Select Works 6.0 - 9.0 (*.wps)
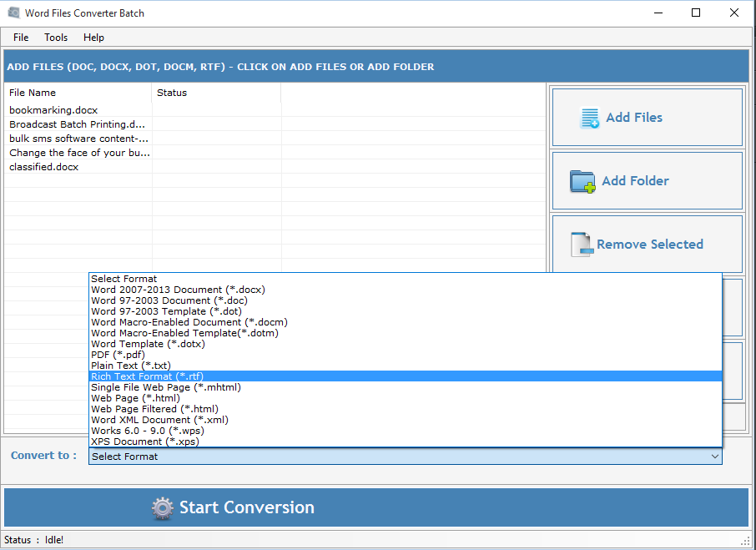Viewport: 756px width, 550px height. (406, 431)
